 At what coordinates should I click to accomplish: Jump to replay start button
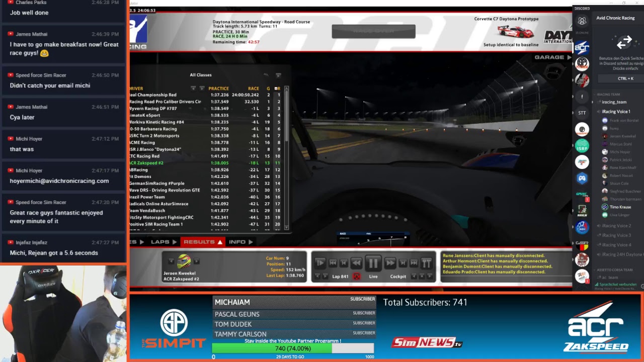pyautogui.click(x=333, y=263)
